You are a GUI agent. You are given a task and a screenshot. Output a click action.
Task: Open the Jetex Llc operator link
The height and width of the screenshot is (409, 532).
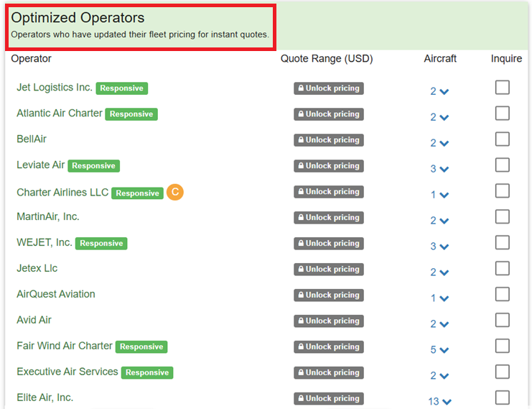coord(37,268)
